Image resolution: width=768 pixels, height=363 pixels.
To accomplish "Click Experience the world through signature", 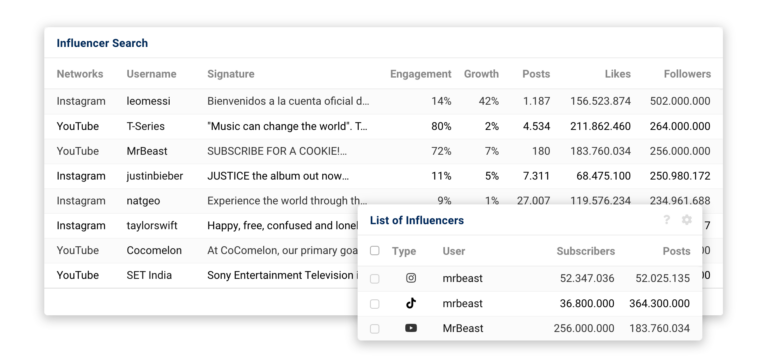I will pyautogui.click(x=287, y=201).
